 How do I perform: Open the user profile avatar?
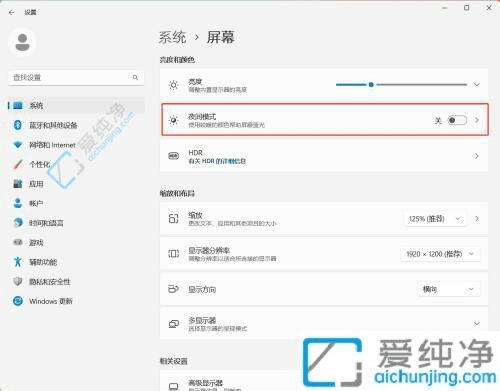[22, 43]
